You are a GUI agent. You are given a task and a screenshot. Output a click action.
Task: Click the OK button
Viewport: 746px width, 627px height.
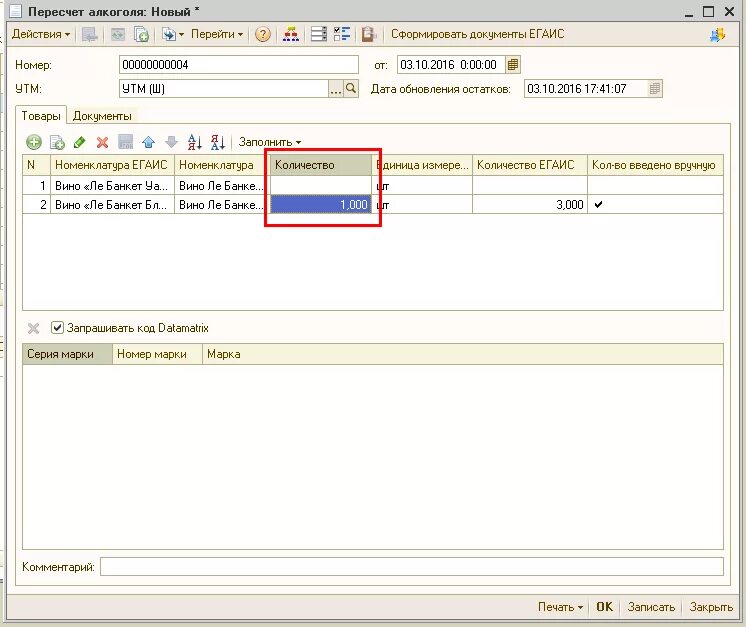[x=604, y=607]
